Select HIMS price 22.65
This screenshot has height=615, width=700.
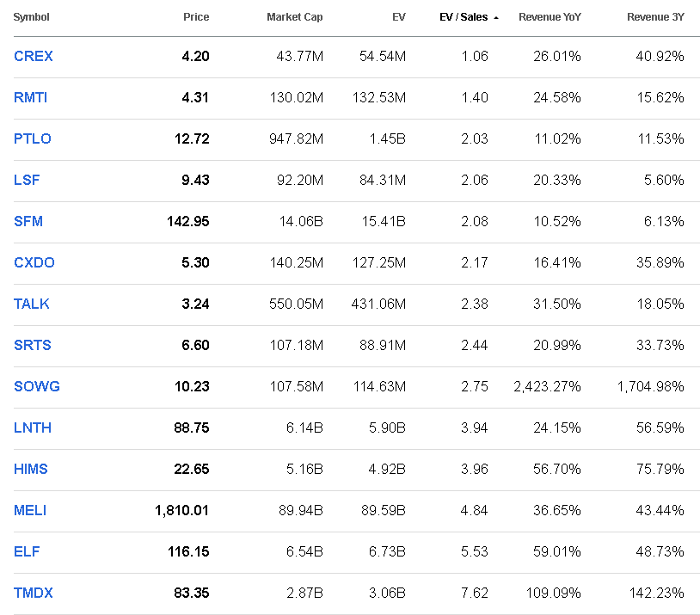click(x=192, y=469)
